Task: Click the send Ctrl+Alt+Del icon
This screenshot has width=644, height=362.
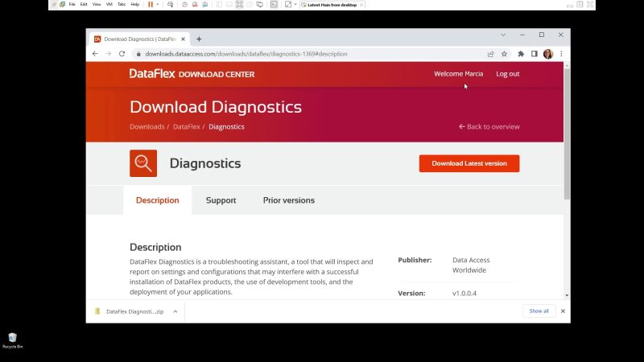Action: tap(170, 5)
